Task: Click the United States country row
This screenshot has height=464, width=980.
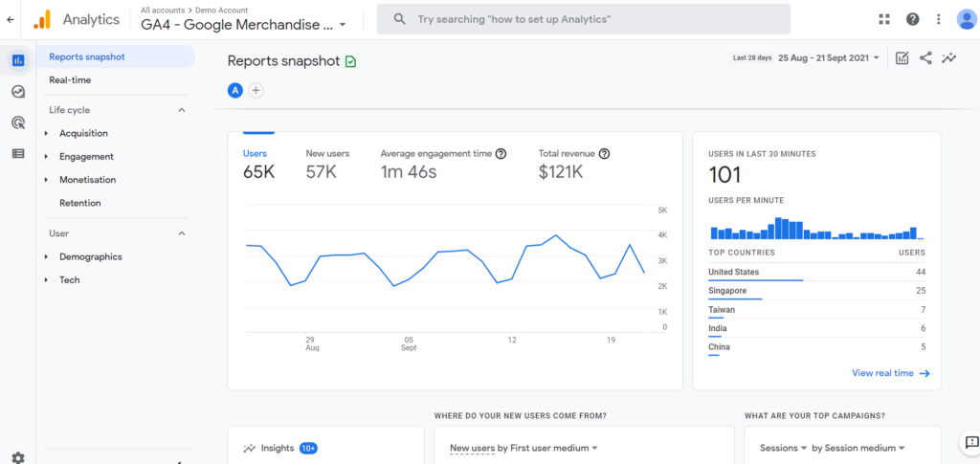Action: click(817, 273)
